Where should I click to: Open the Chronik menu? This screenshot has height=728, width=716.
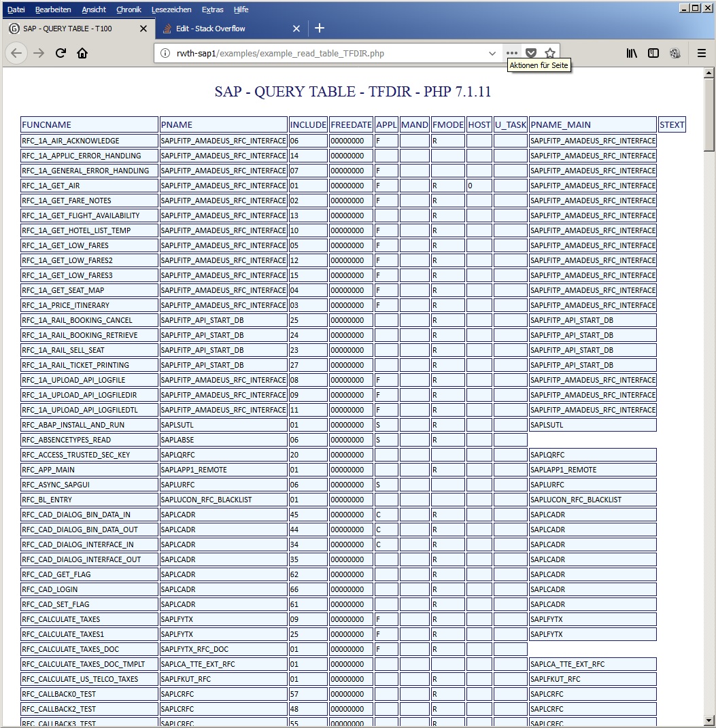pos(129,10)
